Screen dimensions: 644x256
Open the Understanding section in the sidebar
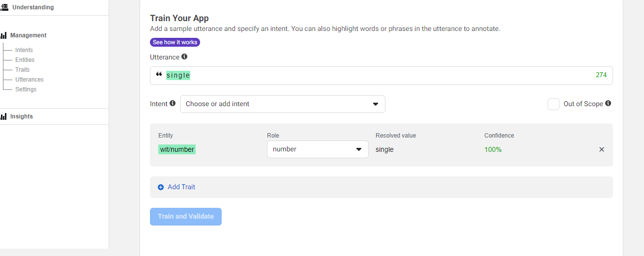pos(33,7)
